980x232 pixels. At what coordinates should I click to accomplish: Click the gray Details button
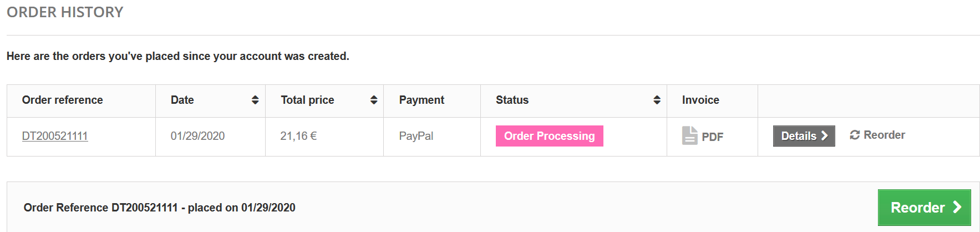pos(804,136)
